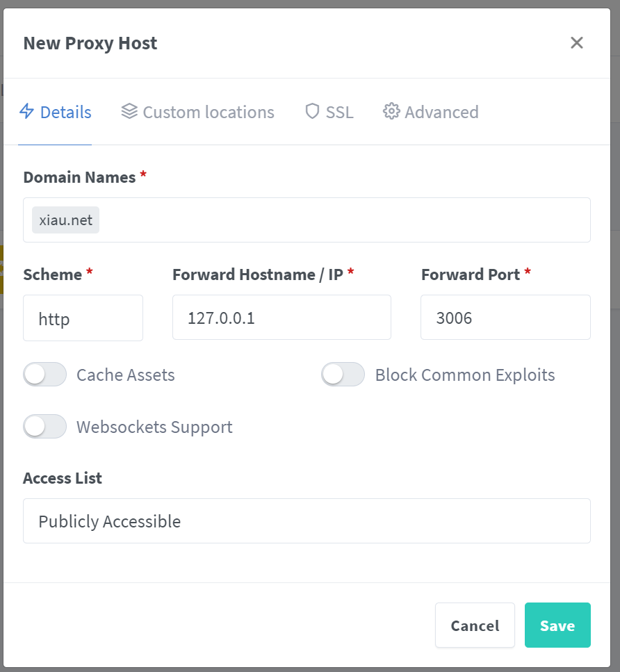Open the Scheme dropdown showing http
The image size is (620, 672).
click(83, 318)
